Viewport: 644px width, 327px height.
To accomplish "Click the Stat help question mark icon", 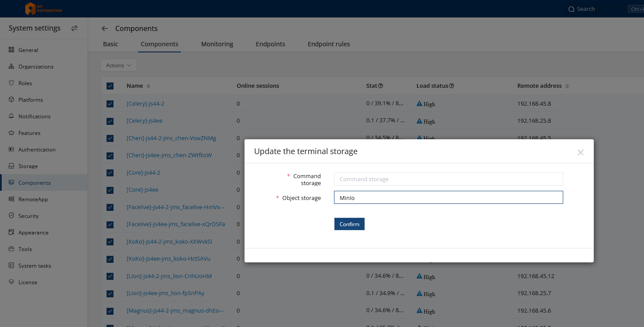I will click(381, 86).
